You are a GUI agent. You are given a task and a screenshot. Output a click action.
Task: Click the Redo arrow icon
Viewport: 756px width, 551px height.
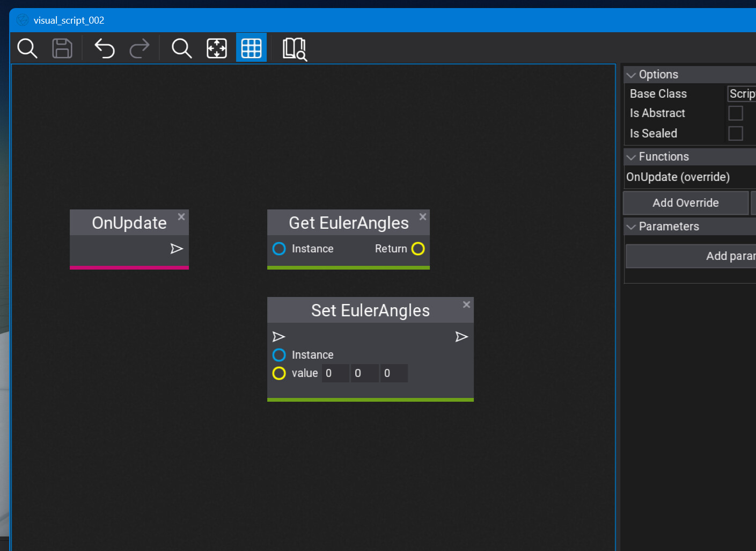(x=140, y=48)
